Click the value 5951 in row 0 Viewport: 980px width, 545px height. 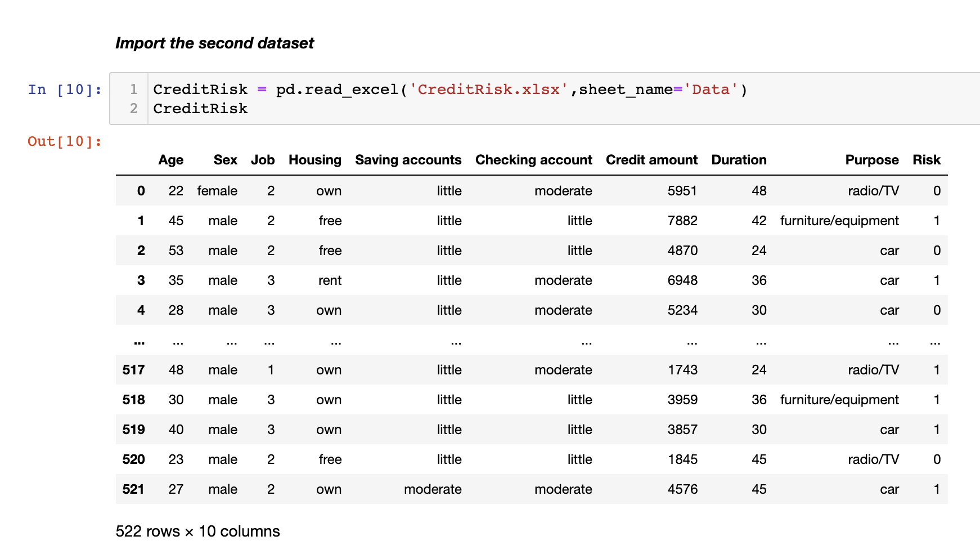(x=683, y=191)
